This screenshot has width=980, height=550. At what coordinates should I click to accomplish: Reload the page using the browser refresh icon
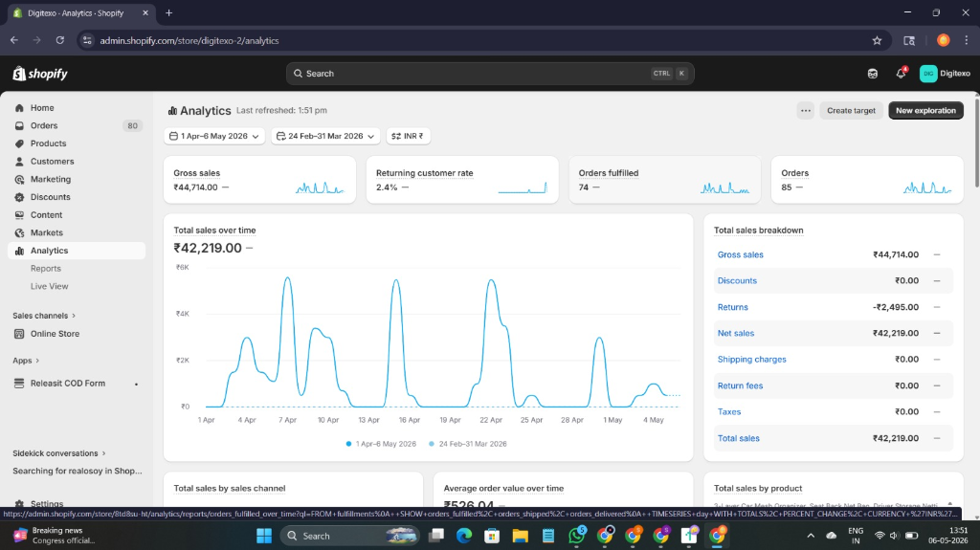pos(60,40)
